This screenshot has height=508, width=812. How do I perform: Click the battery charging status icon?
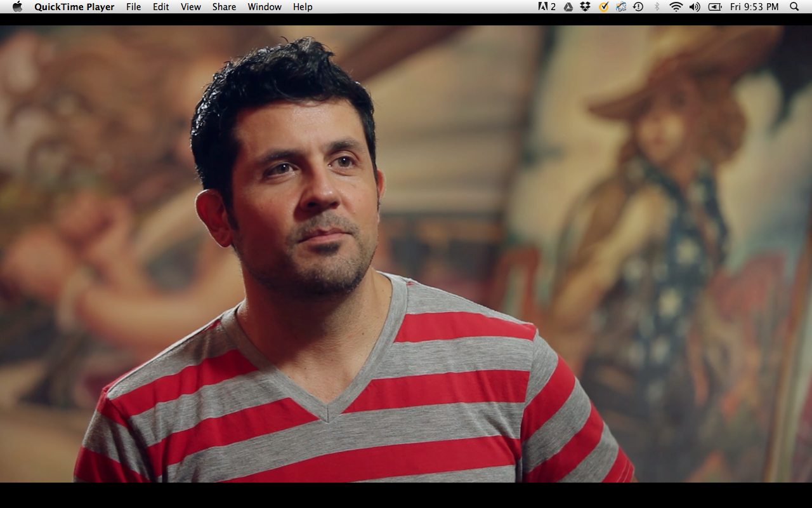click(x=715, y=7)
